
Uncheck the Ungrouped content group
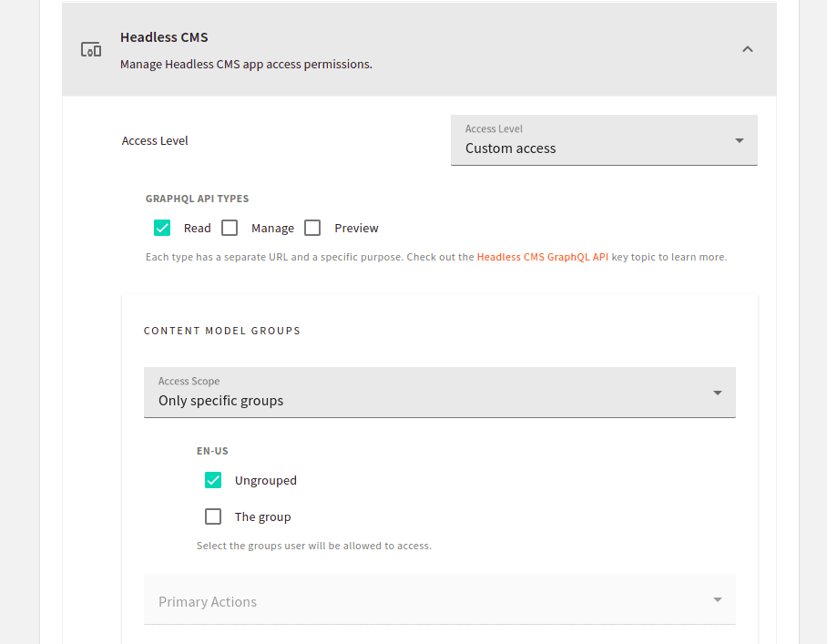coord(213,479)
